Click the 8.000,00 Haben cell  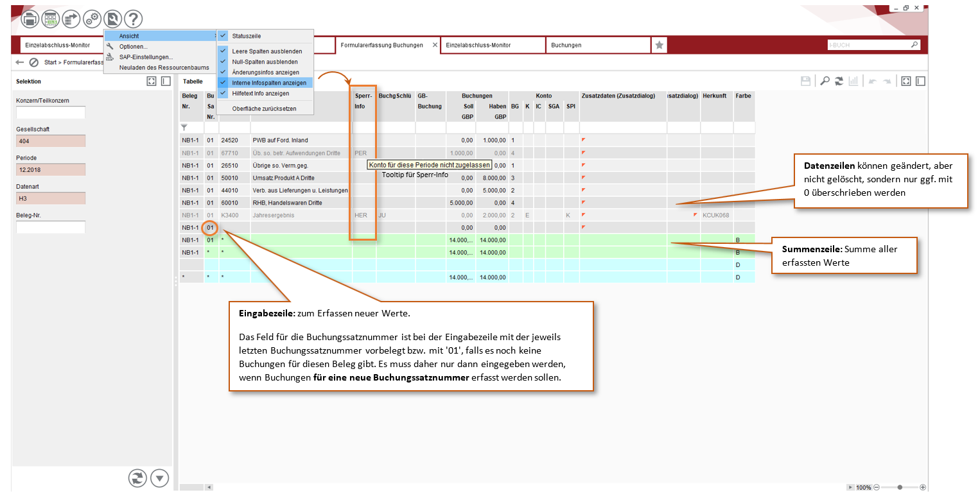[492, 178]
